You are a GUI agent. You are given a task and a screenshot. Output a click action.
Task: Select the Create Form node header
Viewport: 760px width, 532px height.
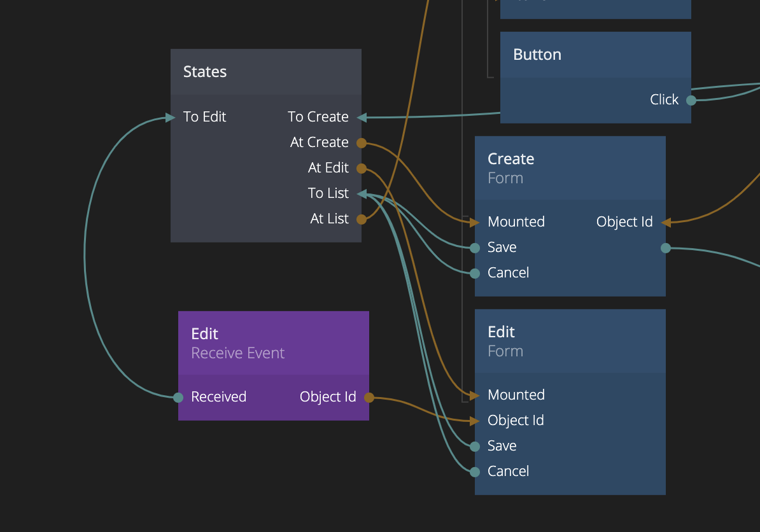570,168
